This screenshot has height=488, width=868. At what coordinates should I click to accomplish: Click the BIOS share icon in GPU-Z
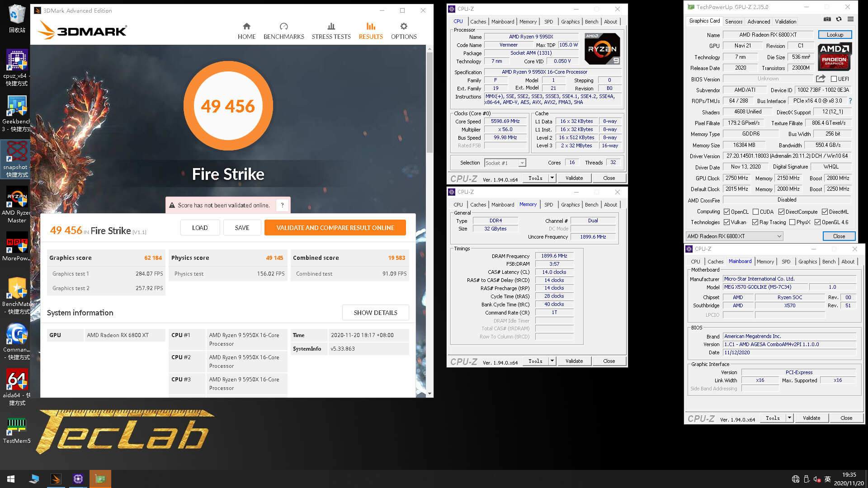[x=821, y=78]
